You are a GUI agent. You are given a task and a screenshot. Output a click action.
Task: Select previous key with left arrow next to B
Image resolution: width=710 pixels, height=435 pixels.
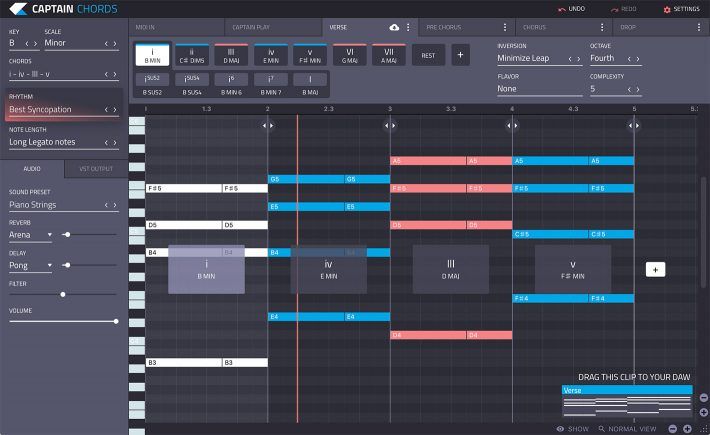click(x=27, y=43)
